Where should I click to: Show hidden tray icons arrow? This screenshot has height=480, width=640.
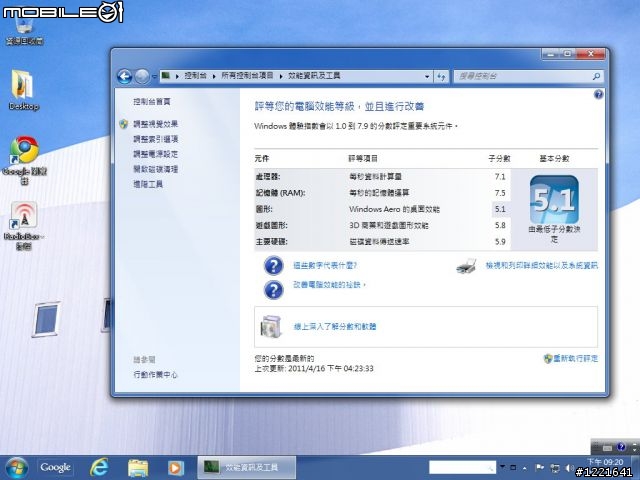coord(525,468)
